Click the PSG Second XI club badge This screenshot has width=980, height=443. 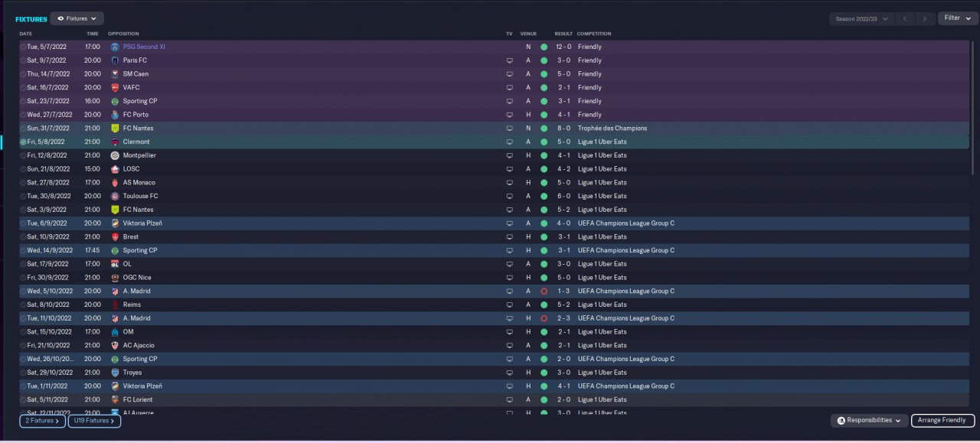[x=115, y=47]
